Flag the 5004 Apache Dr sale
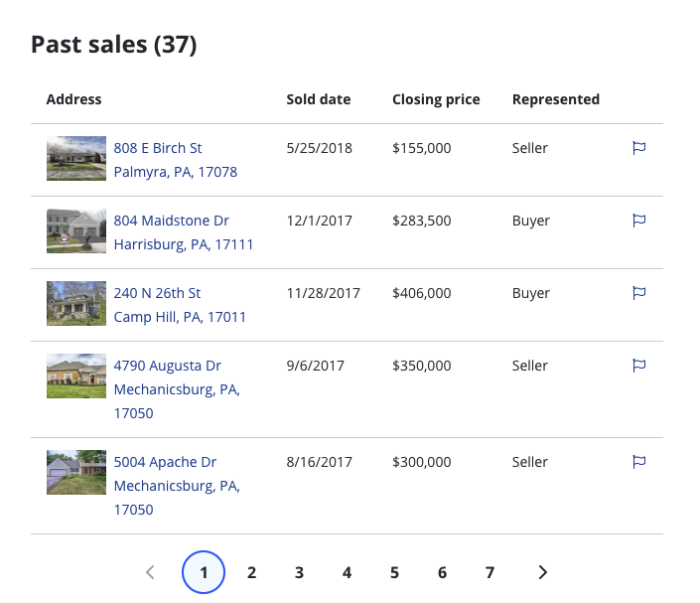The height and width of the screenshot is (603, 700). point(639,462)
